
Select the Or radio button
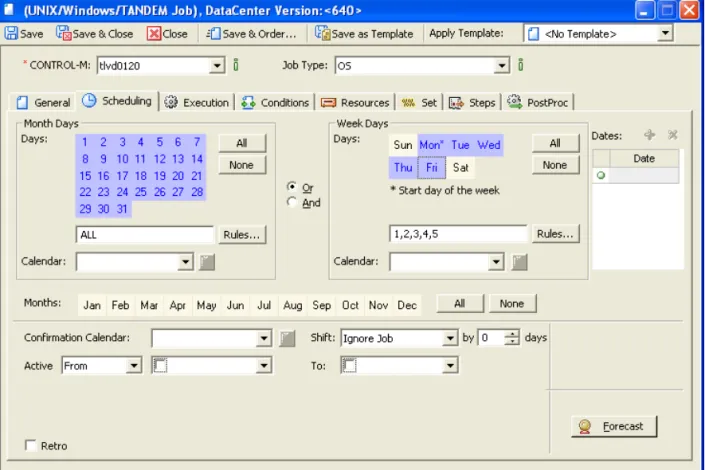[292, 187]
